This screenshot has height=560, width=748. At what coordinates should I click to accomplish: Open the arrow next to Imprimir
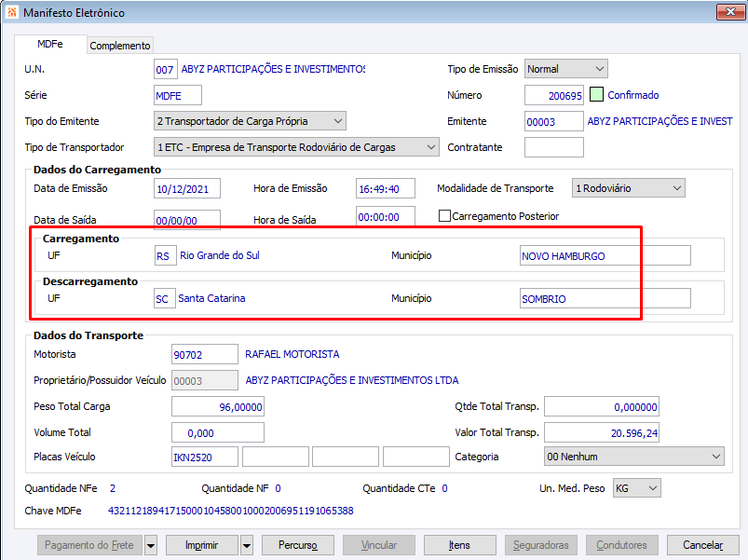point(247,545)
